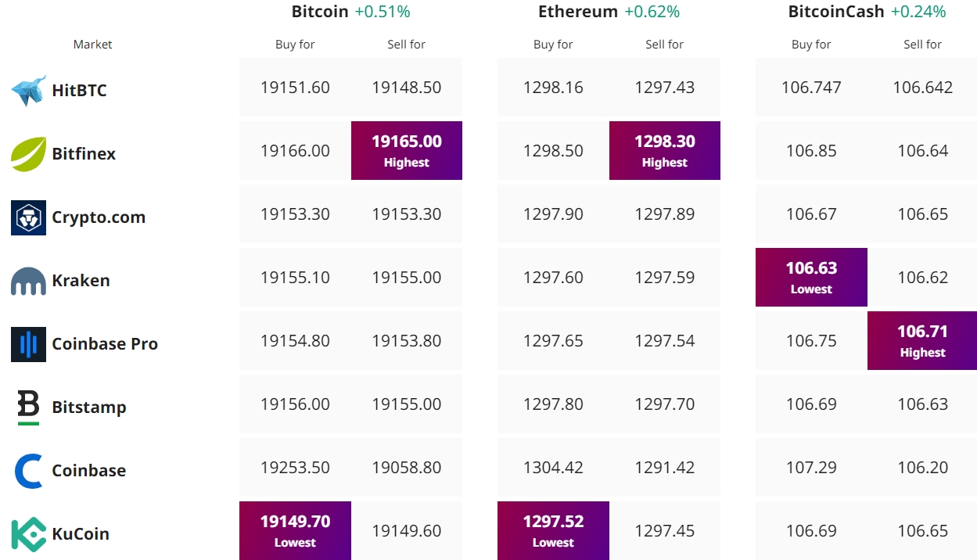The height and width of the screenshot is (560, 977).
Task: Click the HitBTC exchange logo icon
Action: [x=28, y=91]
